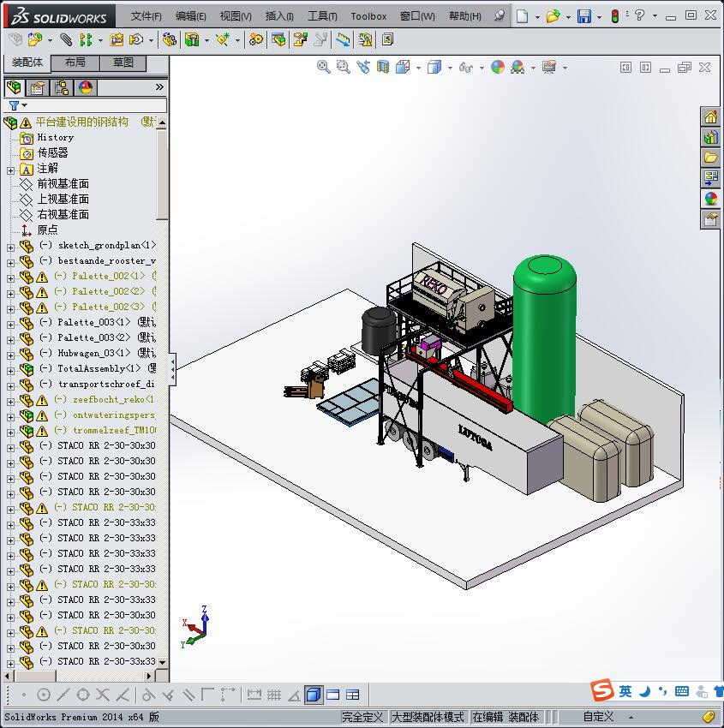
Task: Click the Move Component icon
Action: click(136, 40)
